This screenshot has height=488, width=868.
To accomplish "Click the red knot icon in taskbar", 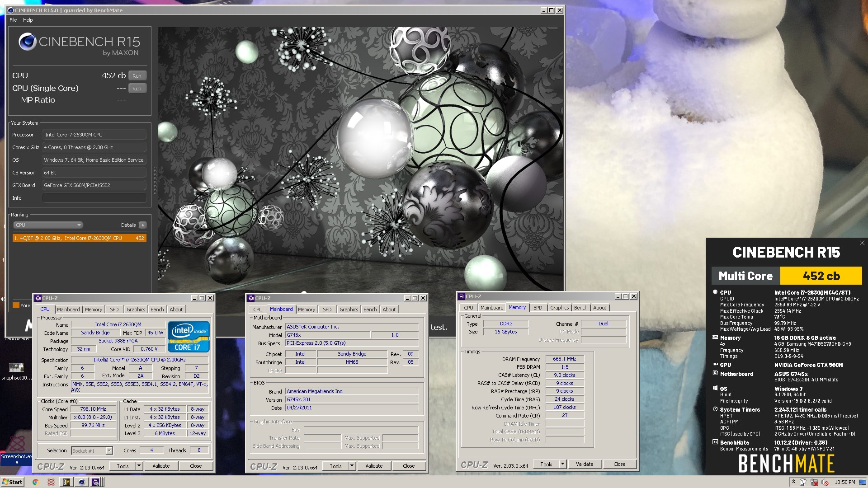I will click(51, 482).
